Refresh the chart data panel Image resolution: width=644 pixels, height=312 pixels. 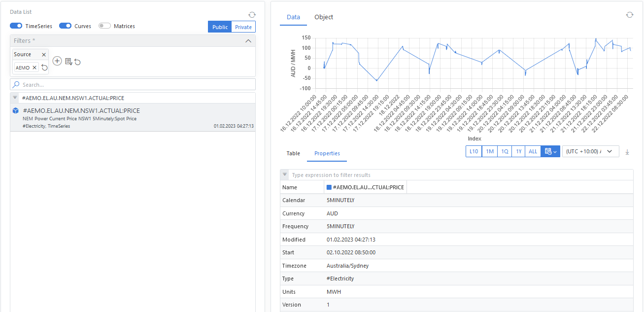point(629,15)
